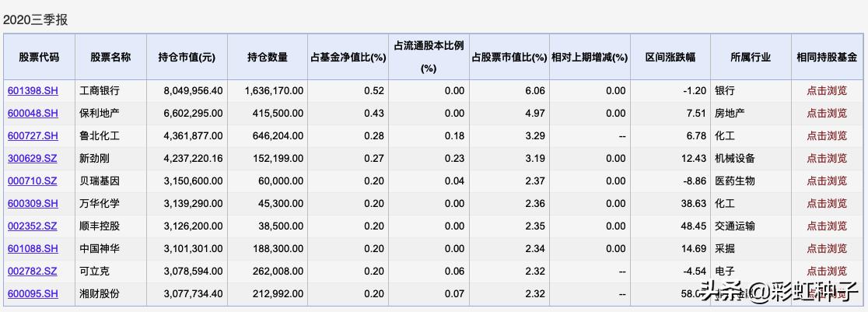
Task: Click the 所属行业 column header
Action: [751, 57]
